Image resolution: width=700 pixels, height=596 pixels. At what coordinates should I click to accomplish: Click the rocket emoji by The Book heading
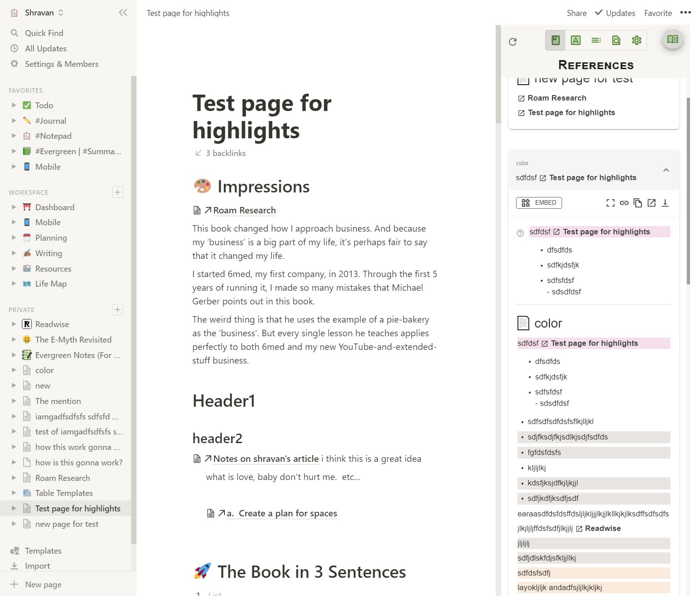(x=202, y=571)
